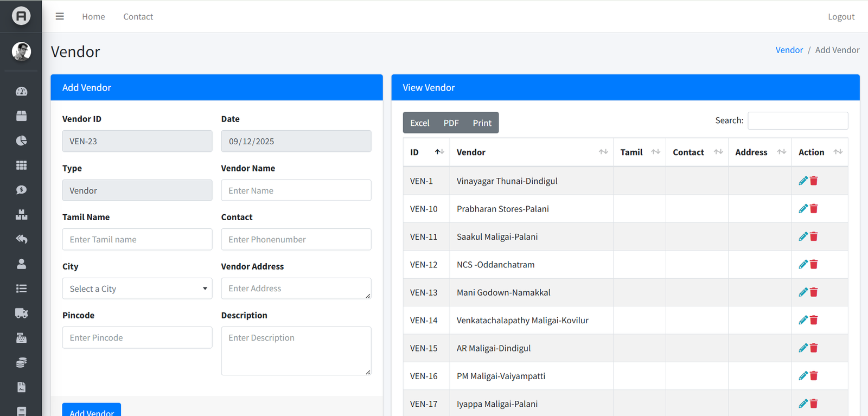
Task: Click the Date field showing 09/12/2025
Action: (296, 141)
